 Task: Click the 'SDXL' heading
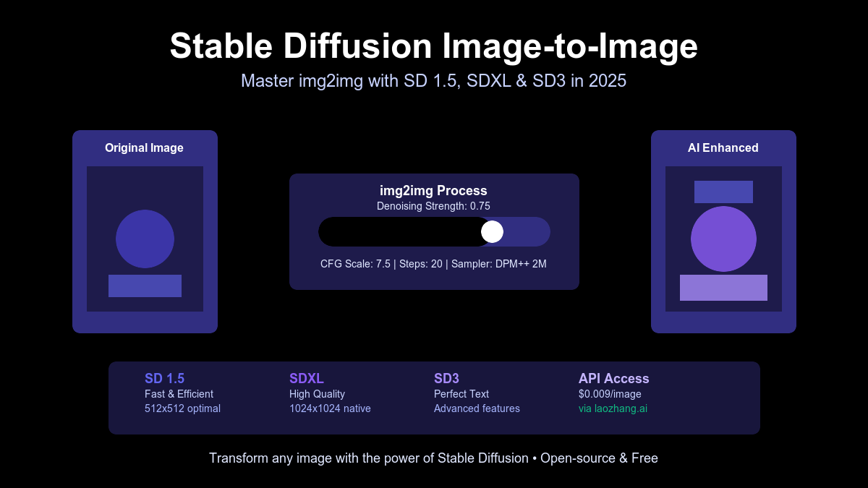(x=307, y=378)
